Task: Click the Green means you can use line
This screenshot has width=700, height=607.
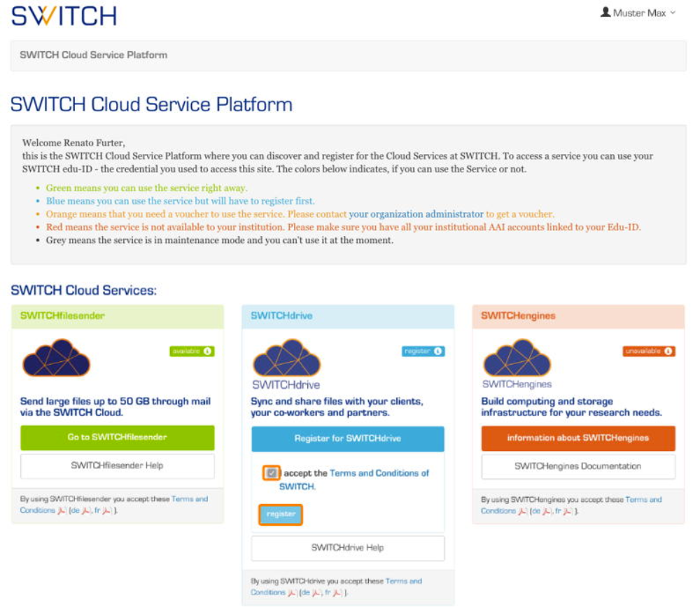Action: tap(146, 188)
